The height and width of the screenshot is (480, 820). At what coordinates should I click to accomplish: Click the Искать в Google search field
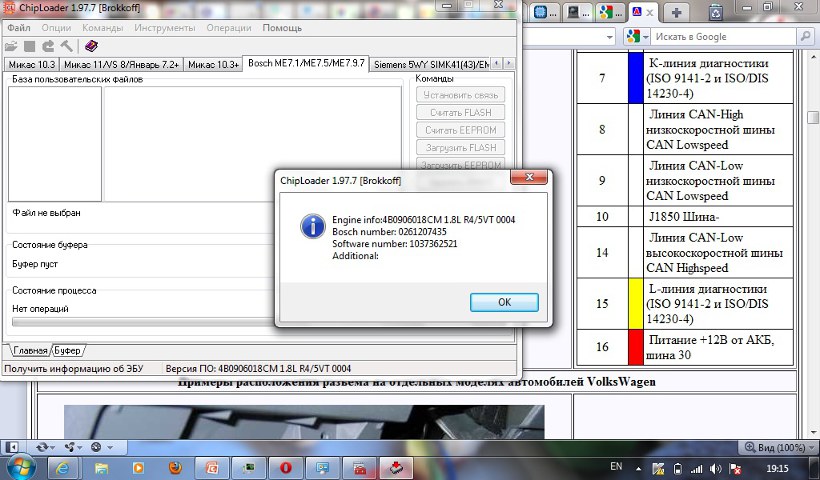pos(724,37)
